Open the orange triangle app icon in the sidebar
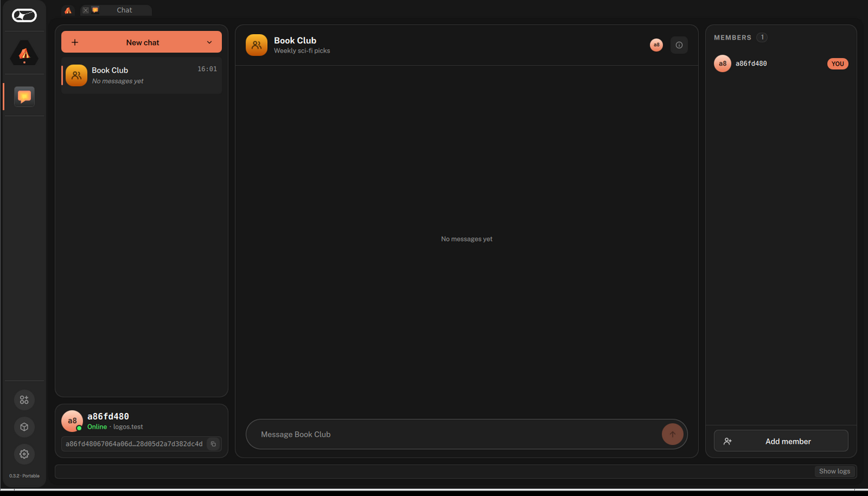This screenshot has height=496, width=868. pyautogui.click(x=24, y=53)
